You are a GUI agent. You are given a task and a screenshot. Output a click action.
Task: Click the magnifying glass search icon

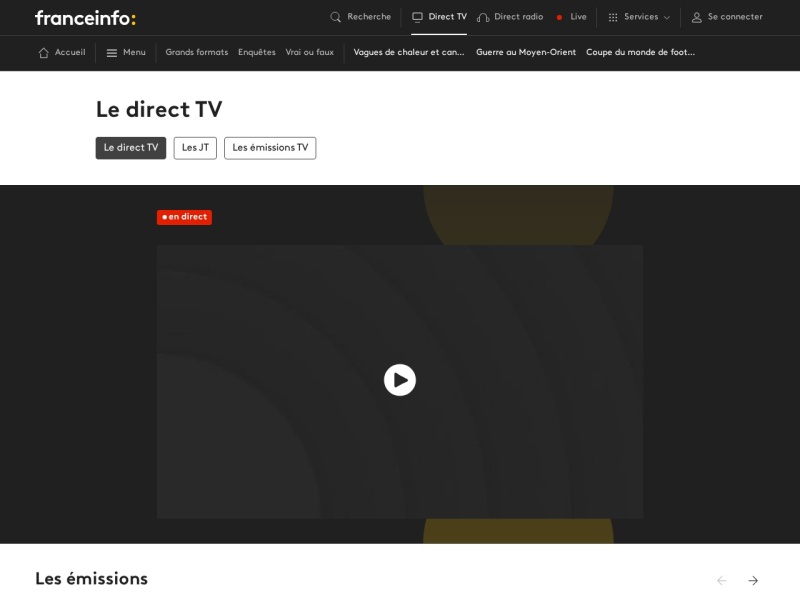pos(335,17)
